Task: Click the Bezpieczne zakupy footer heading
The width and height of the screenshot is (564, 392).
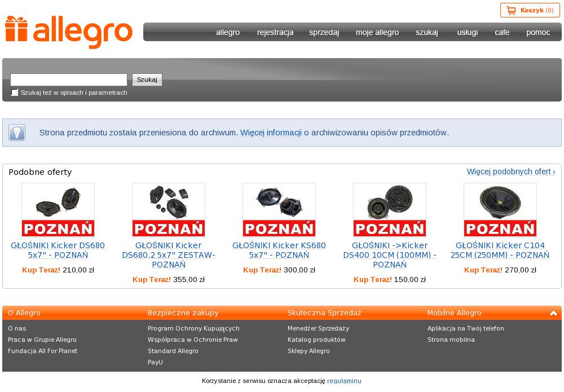Action: tap(183, 313)
